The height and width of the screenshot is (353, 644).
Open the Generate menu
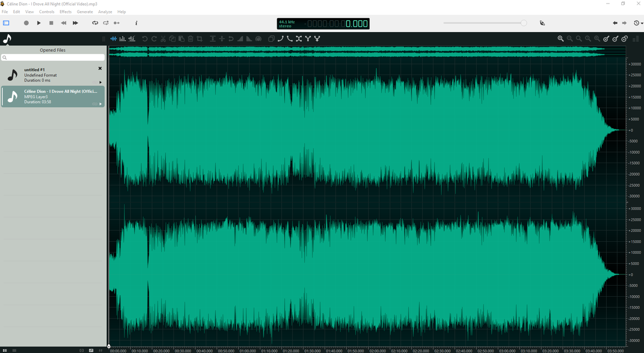85,12
